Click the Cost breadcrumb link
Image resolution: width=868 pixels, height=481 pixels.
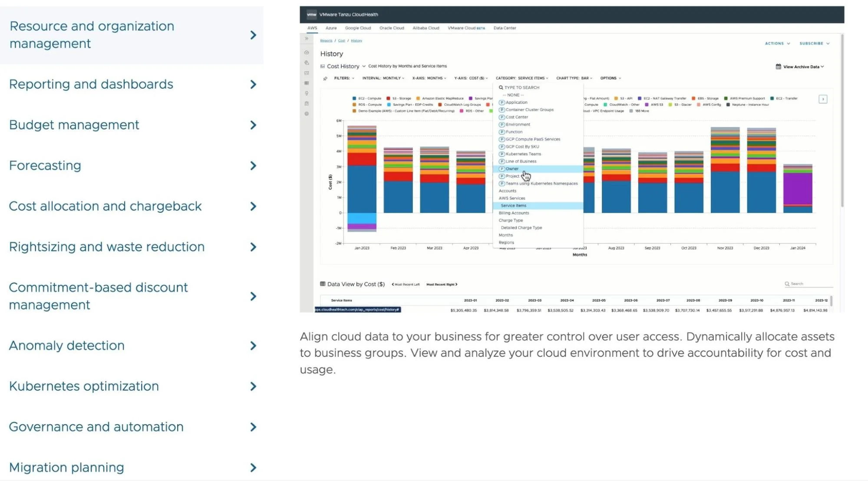pos(342,40)
